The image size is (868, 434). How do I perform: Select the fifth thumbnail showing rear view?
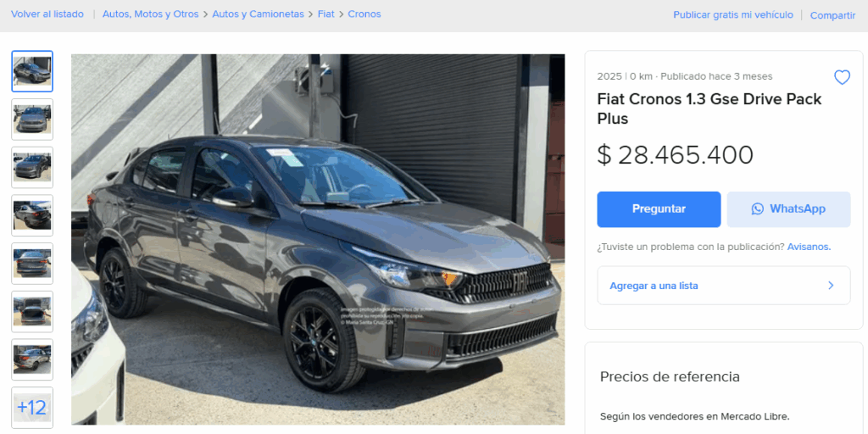tap(32, 264)
